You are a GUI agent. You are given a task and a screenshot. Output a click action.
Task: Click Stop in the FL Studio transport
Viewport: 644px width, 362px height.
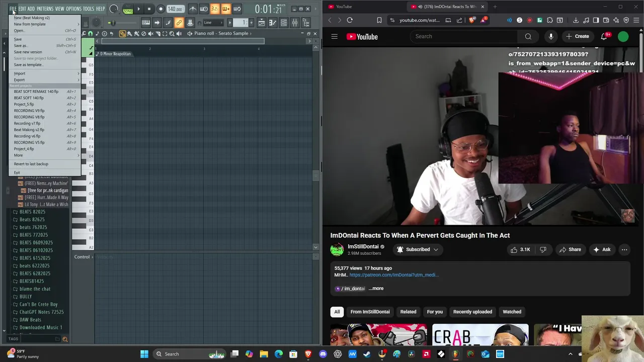pos(149,9)
